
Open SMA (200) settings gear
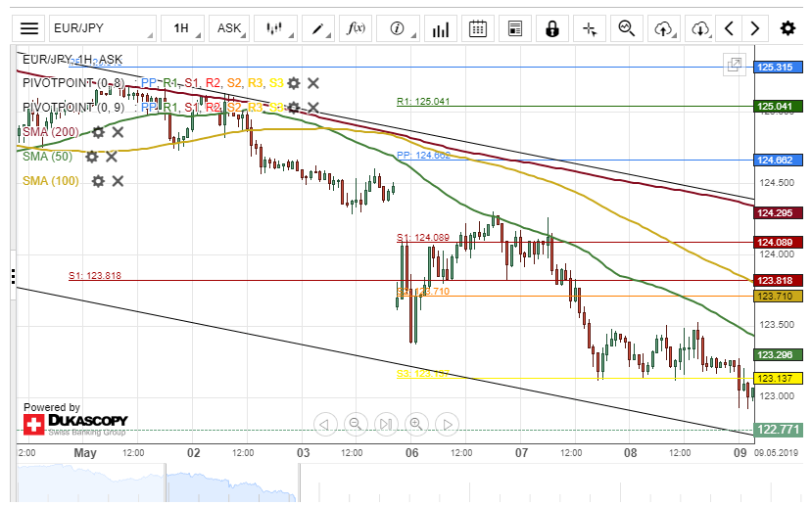click(98, 132)
